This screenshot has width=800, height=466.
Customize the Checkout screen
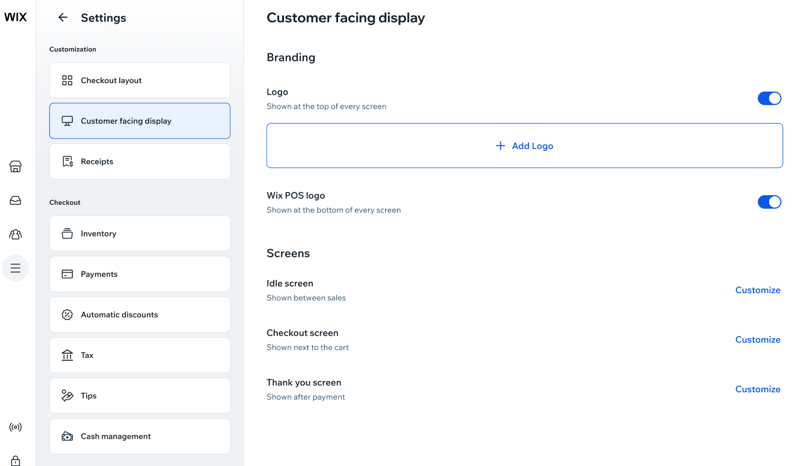[x=758, y=339]
